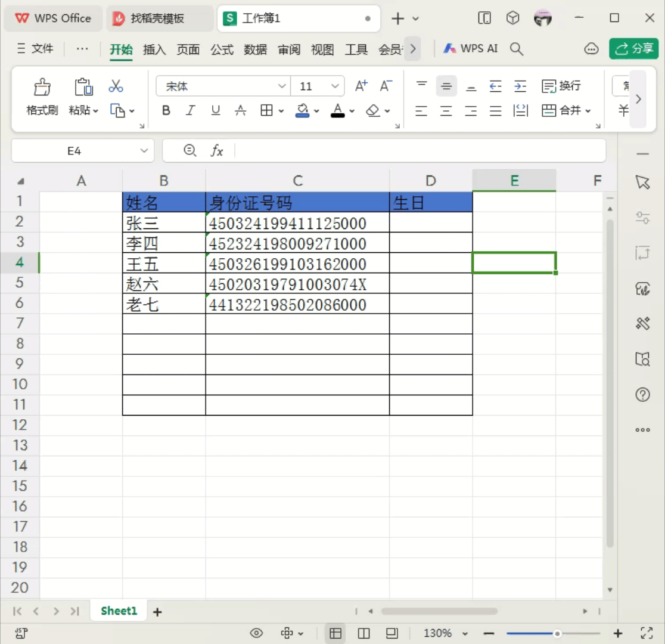Click the zoom in plus button
This screenshot has width=665, height=644.
point(618,633)
